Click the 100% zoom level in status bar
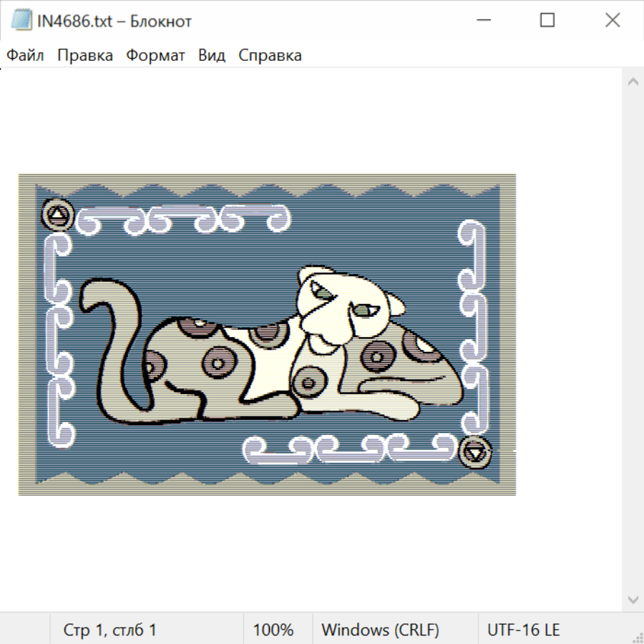644x644 pixels. [x=273, y=630]
